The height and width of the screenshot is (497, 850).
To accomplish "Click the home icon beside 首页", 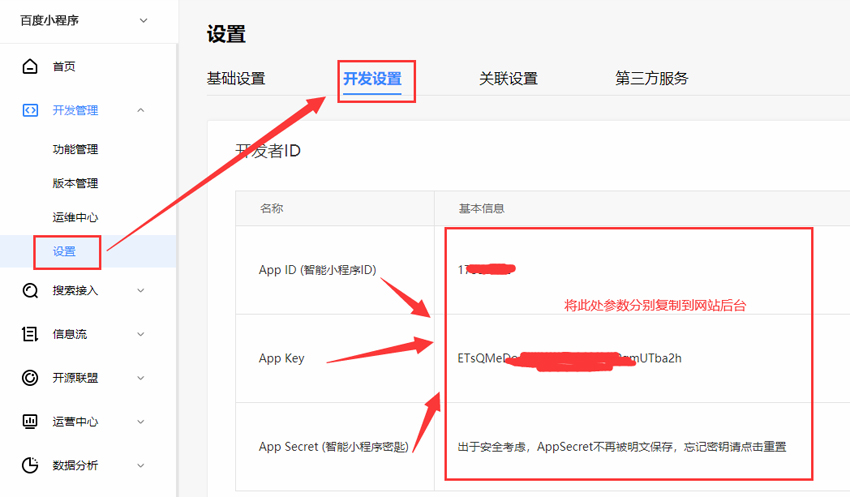I will (30, 67).
